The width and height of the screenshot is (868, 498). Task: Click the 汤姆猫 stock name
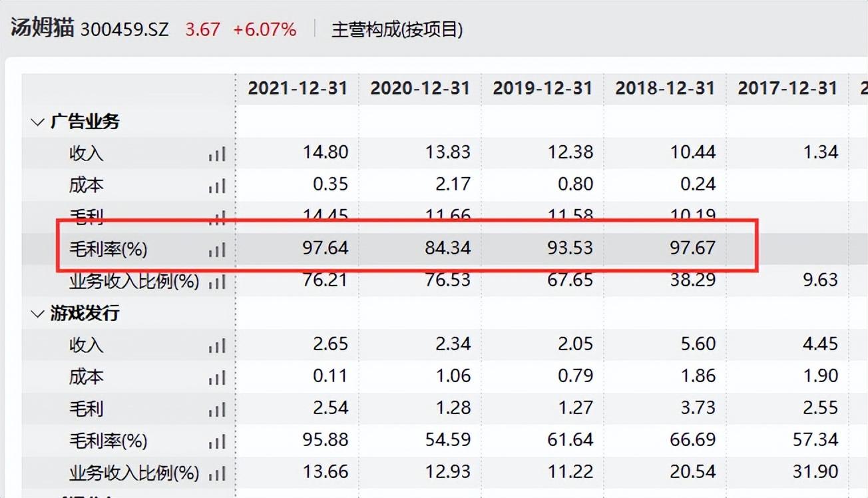(41, 29)
